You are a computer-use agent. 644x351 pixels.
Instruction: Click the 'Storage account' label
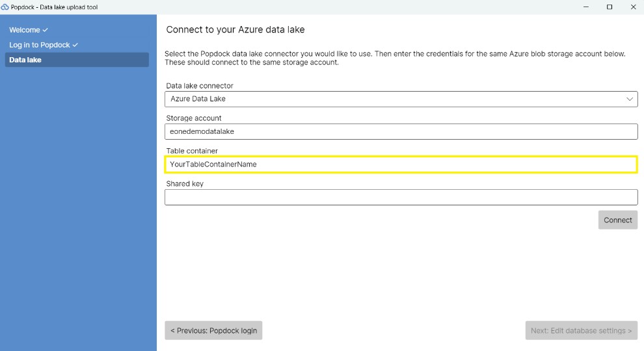pyautogui.click(x=193, y=118)
